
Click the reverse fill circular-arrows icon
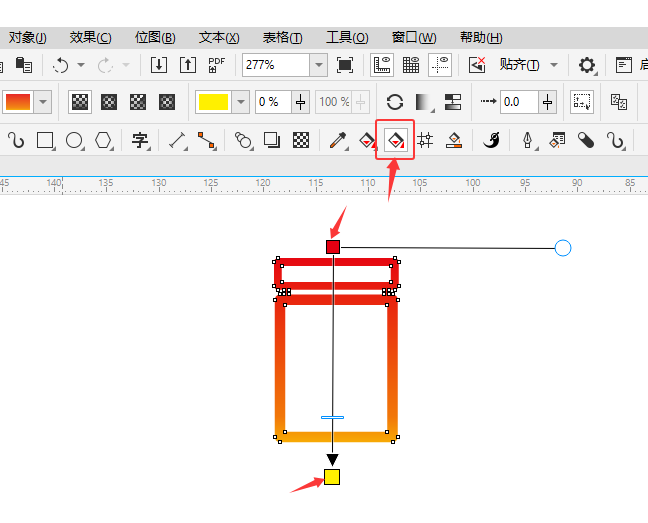[395, 102]
